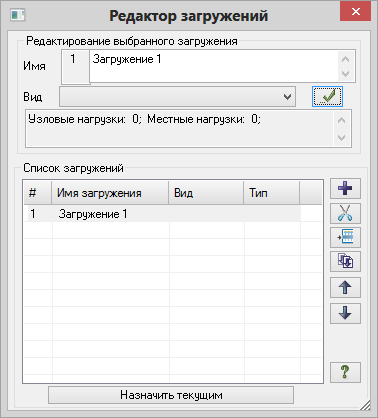This screenshot has height=418, width=378.
Task: Copy load case icon button
Action: pos(345,261)
